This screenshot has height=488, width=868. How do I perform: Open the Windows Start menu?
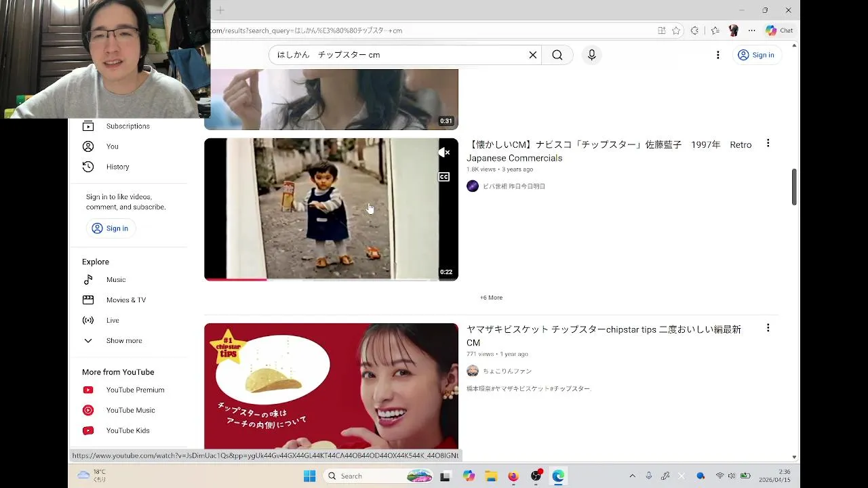coord(310,476)
